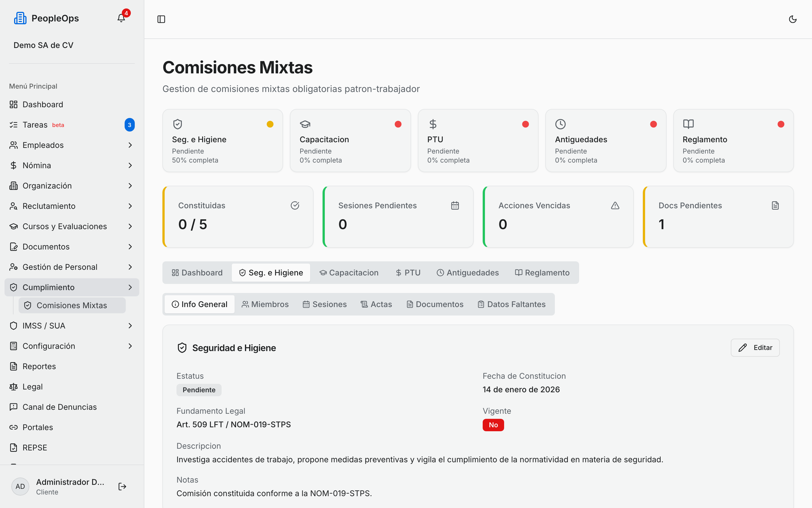The image size is (812, 508).
Task: Click the Nómina dollar icon
Action: pos(14,165)
